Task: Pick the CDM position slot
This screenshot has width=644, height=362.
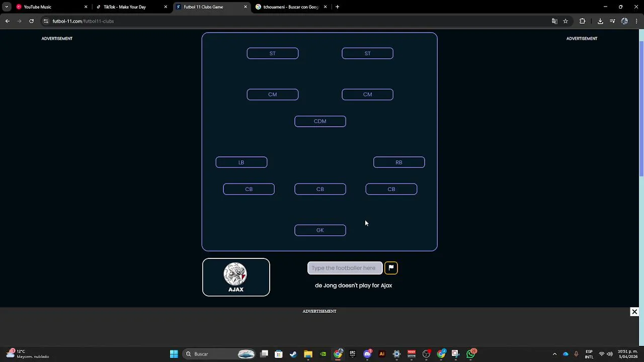Action: click(320, 121)
